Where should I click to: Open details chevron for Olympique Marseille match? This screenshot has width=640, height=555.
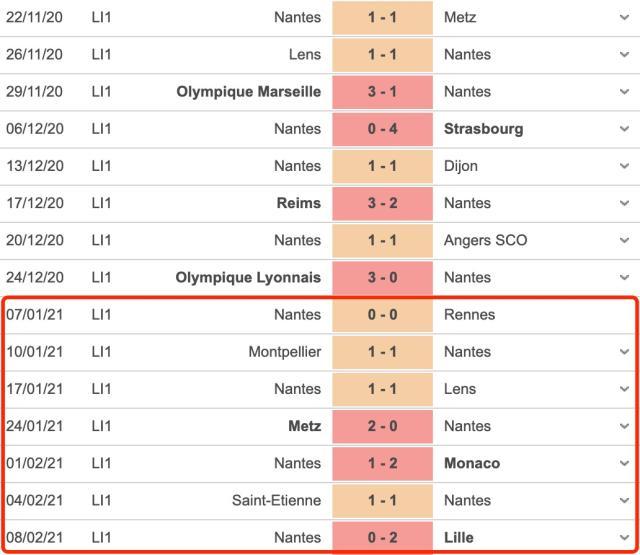click(x=624, y=91)
